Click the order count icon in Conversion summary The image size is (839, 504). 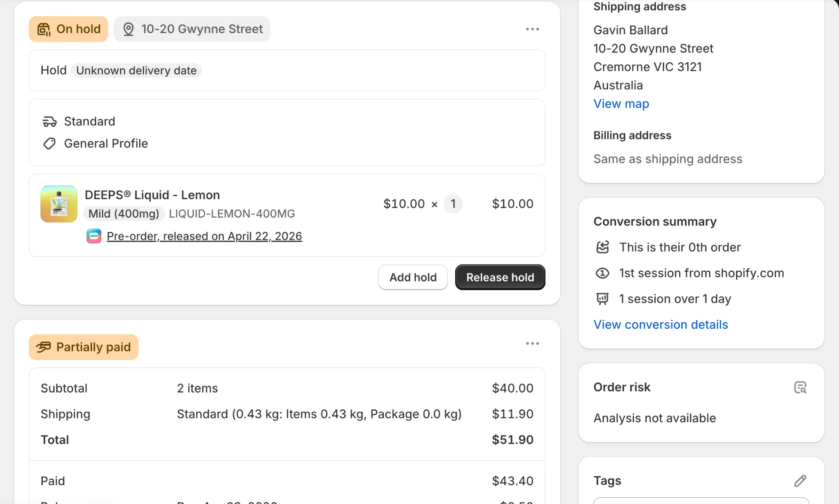click(x=602, y=247)
